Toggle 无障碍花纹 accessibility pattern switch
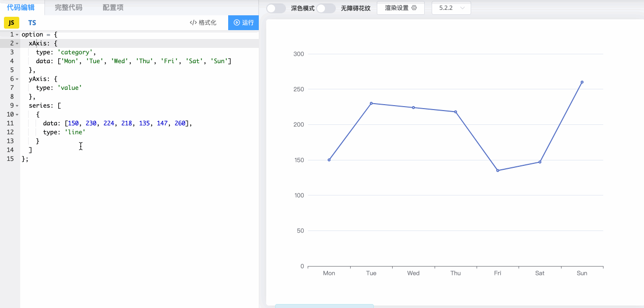The height and width of the screenshot is (308, 644). [326, 8]
